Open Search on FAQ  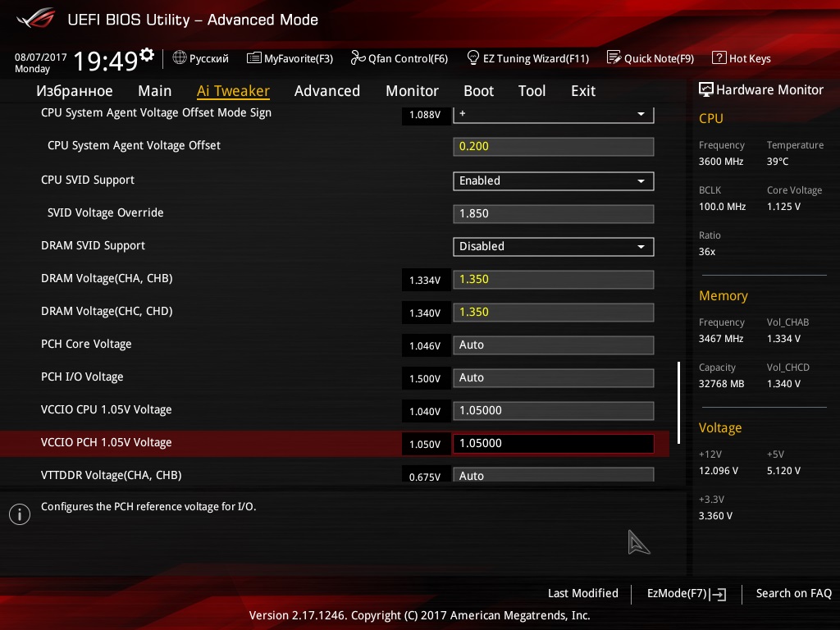[793, 593]
